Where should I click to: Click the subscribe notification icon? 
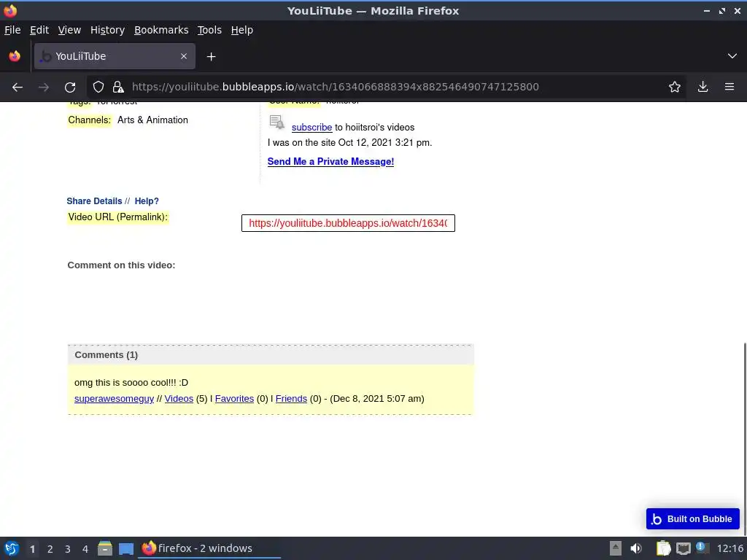click(276, 122)
